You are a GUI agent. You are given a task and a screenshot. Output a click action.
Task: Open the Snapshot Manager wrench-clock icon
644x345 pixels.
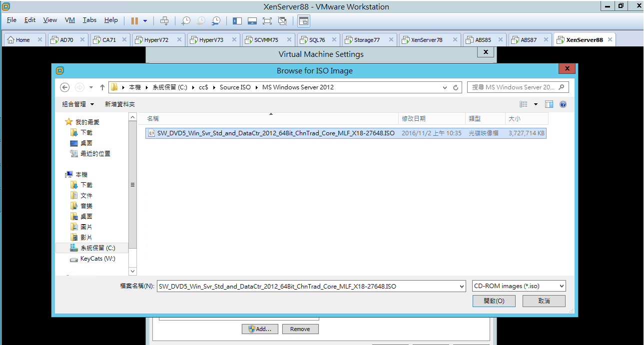(x=216, y=21)
